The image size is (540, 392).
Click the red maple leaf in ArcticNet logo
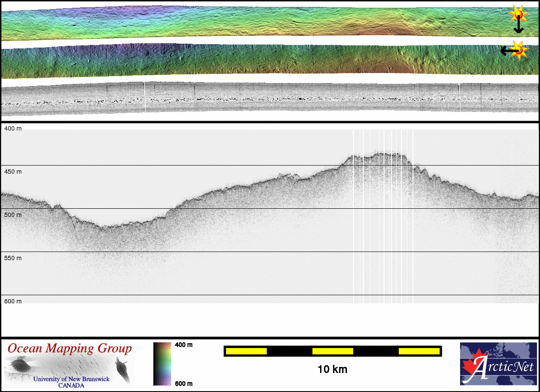(x=473, y=366)
